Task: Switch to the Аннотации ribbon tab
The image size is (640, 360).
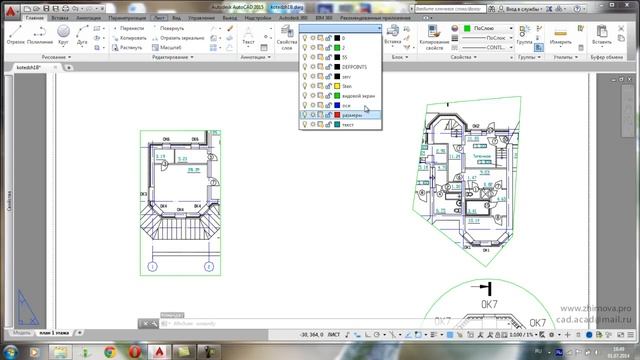Action: tap(89, 18)
